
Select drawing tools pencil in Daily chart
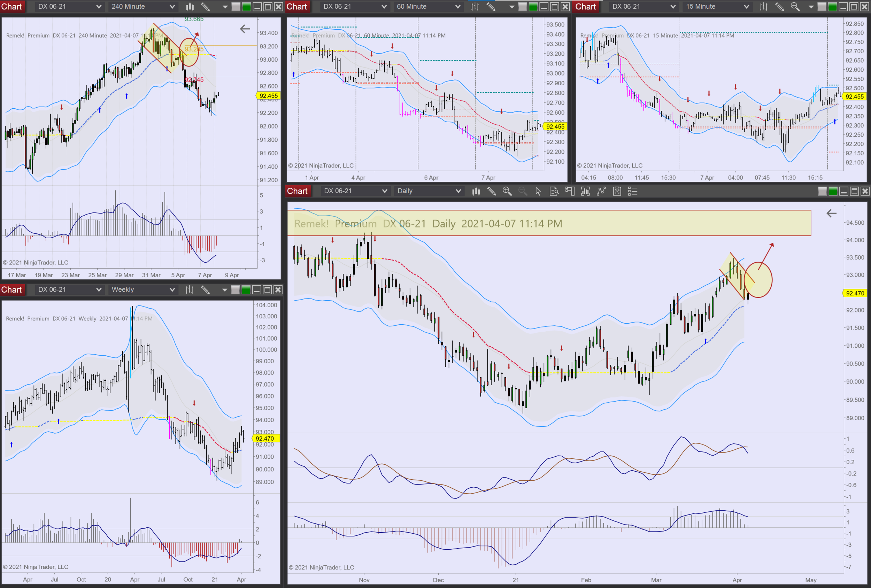pos(491,191)
